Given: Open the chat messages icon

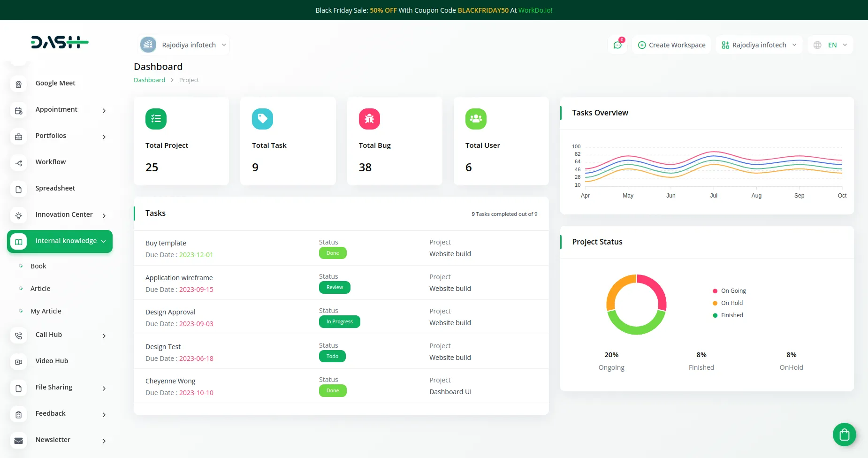Looking at the screenshot, I should [x=617, y=45].
